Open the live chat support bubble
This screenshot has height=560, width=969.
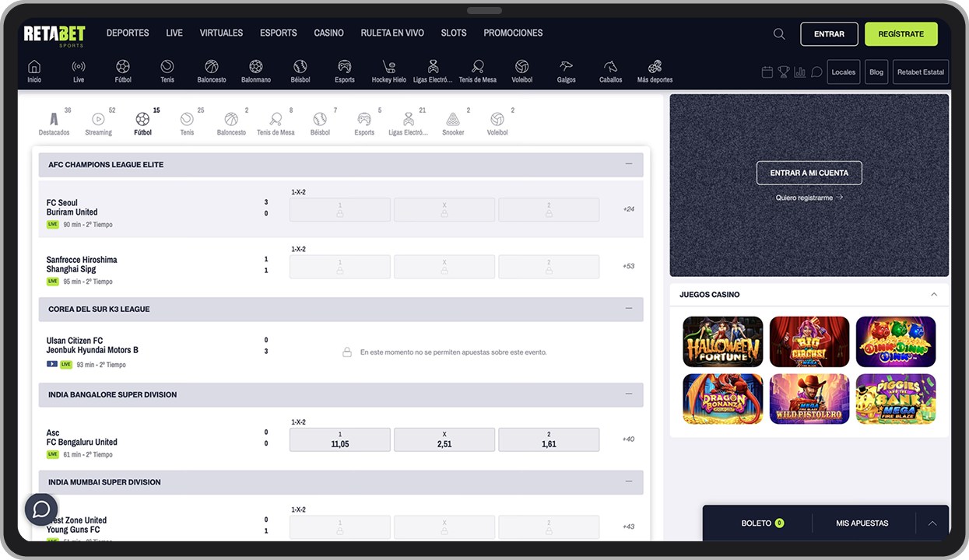coord(41,509)
